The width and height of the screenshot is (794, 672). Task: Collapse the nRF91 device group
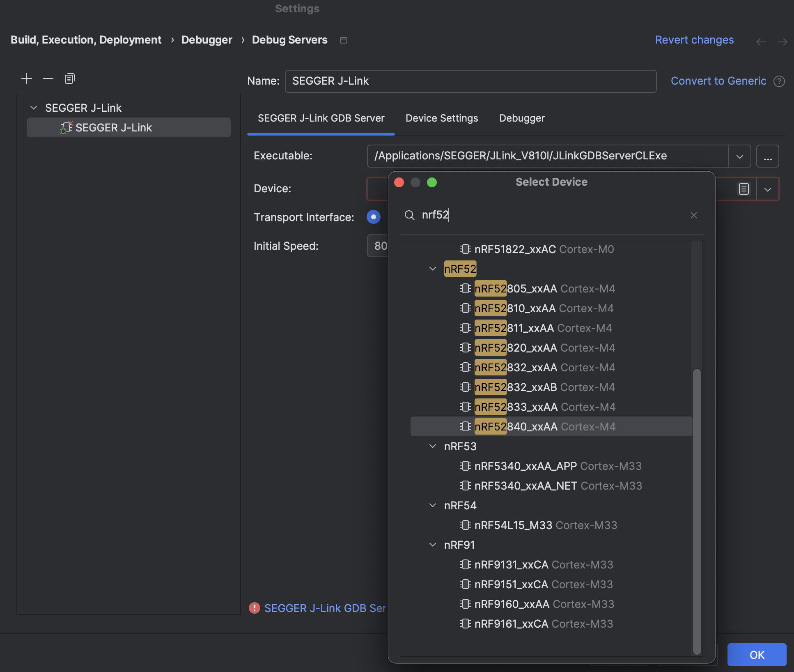click(433, 545)
